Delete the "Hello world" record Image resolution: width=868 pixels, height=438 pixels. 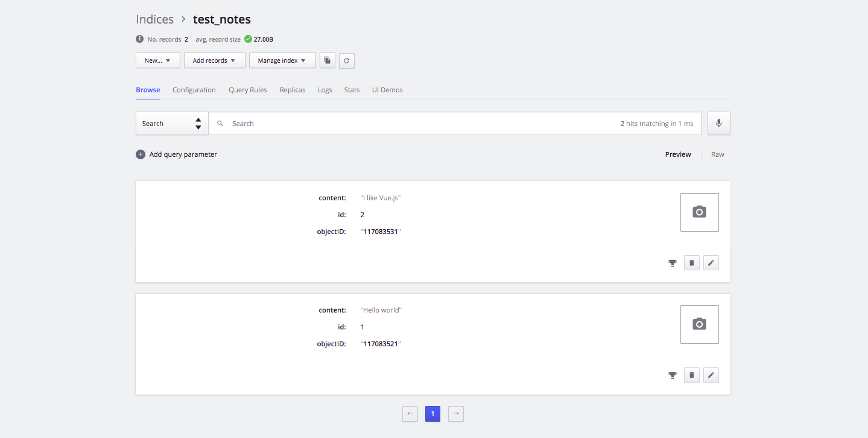pos(691,375)
